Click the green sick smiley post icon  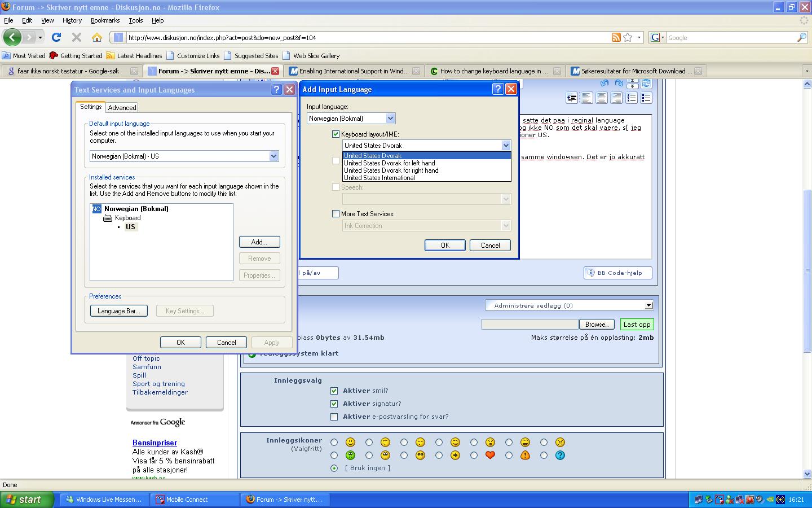coord(350,455)
